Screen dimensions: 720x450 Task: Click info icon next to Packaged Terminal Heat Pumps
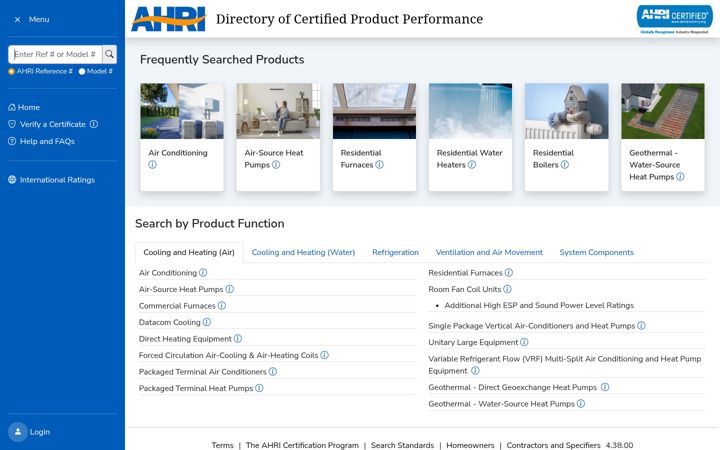[259, 388]
